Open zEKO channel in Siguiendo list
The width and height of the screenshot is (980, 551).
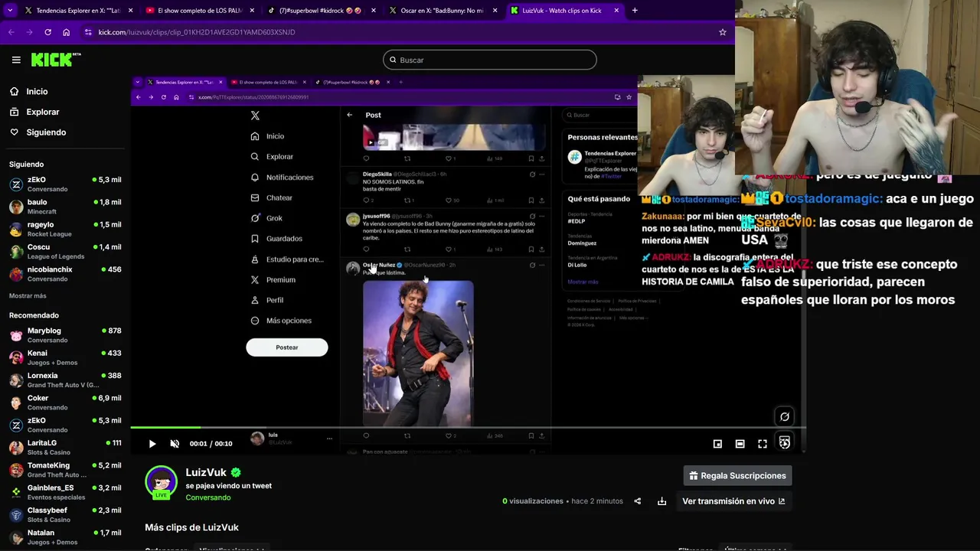(x=65, y=184)
